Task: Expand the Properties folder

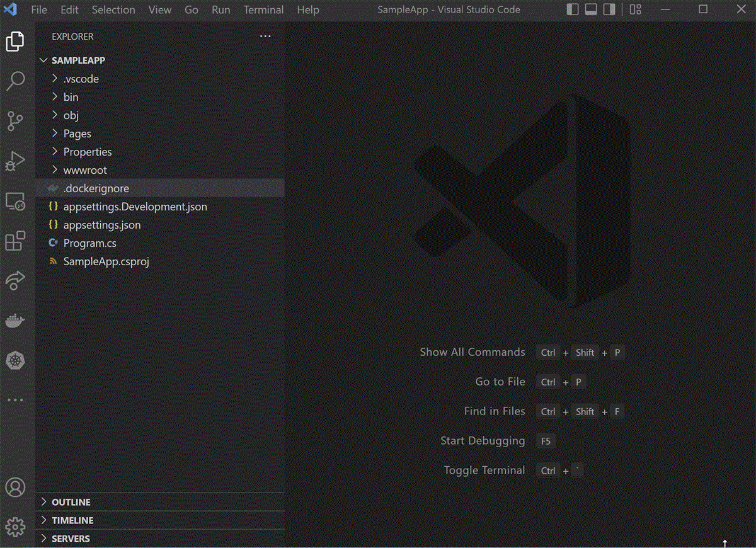Action: [x=159, y=152]
